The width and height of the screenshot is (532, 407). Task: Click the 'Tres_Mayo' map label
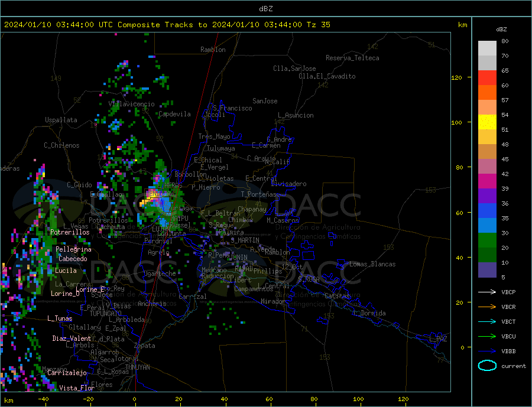point(214,136)
